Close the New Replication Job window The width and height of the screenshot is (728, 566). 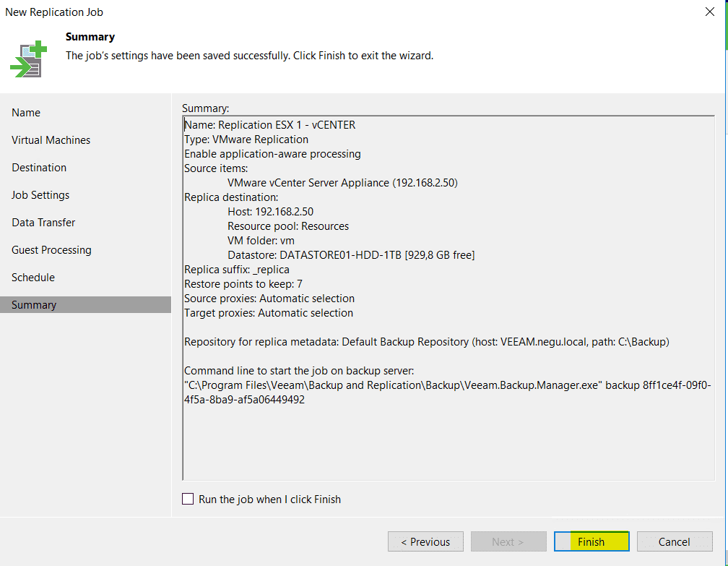click(x=709, y=12)
